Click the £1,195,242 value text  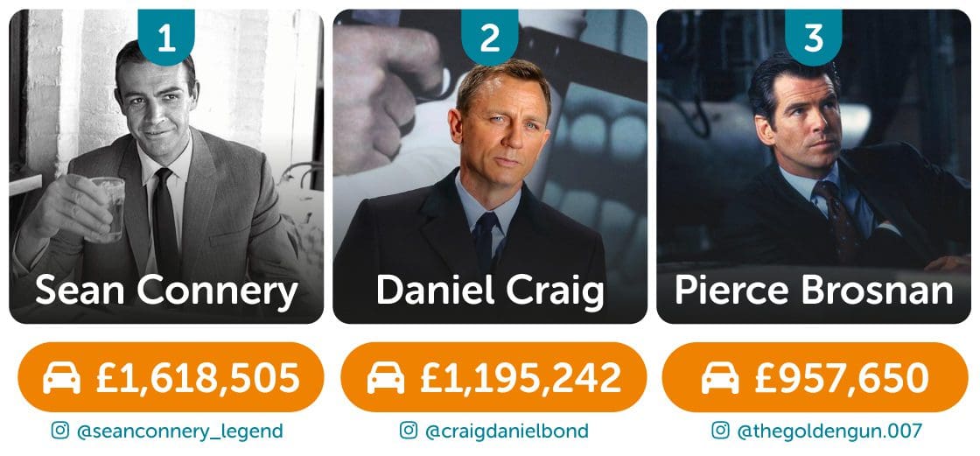click(521, 378)
